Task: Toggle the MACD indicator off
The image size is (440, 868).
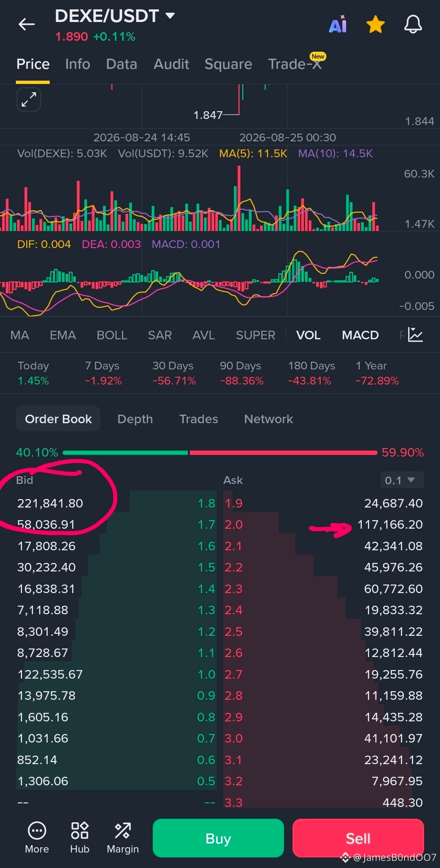Action: (360, 335)
